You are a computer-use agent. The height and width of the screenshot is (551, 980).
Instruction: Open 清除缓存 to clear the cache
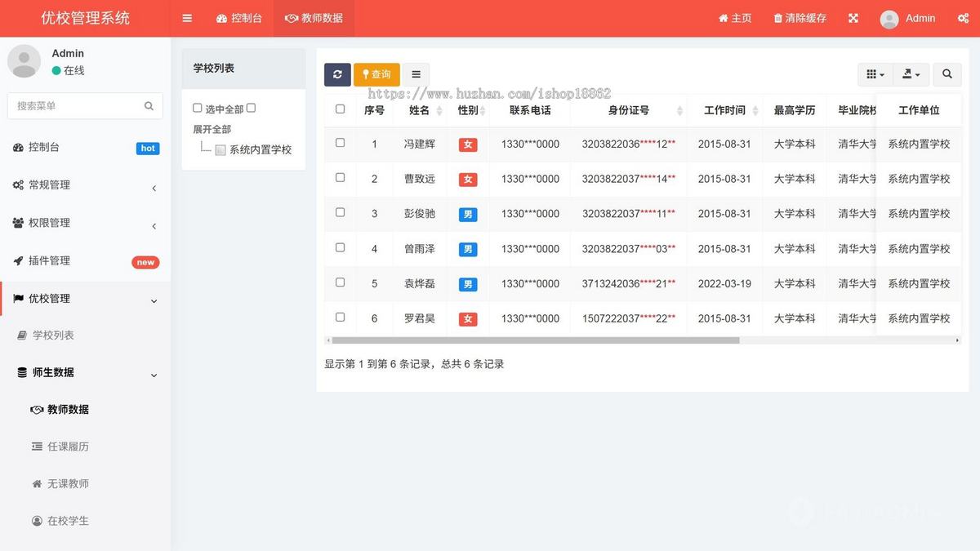pyautogui.click(x=798, y=17)
